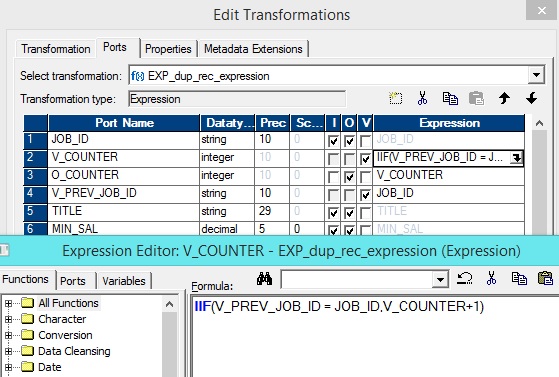559x377 pixels.
Task: Click the binoculars find icon
Action: [x=265, y=279]
